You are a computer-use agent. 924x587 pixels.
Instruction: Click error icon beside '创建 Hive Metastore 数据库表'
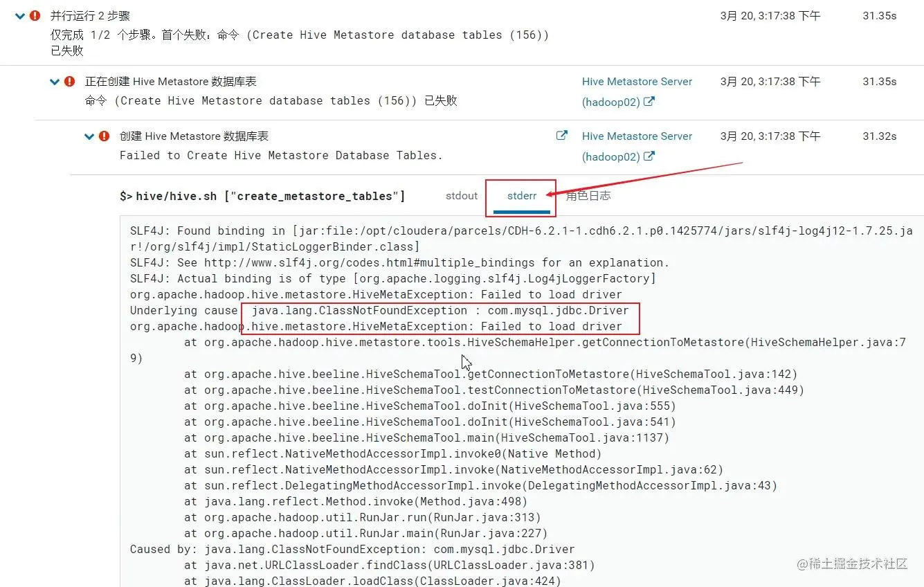(x=104, y=136)
